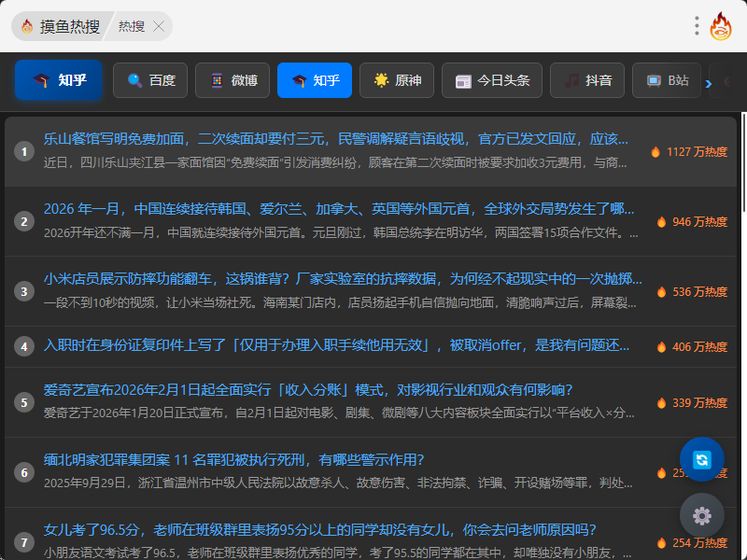This screenshot has width=747, height=560.
Task: Click the flame logo in top-right corner
Action: (x=721, y=26)
